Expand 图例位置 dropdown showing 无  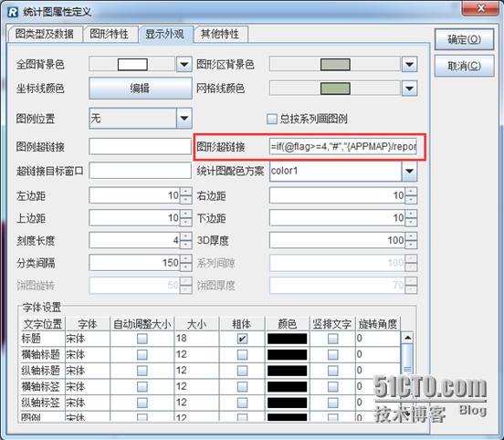coord(184,119)
